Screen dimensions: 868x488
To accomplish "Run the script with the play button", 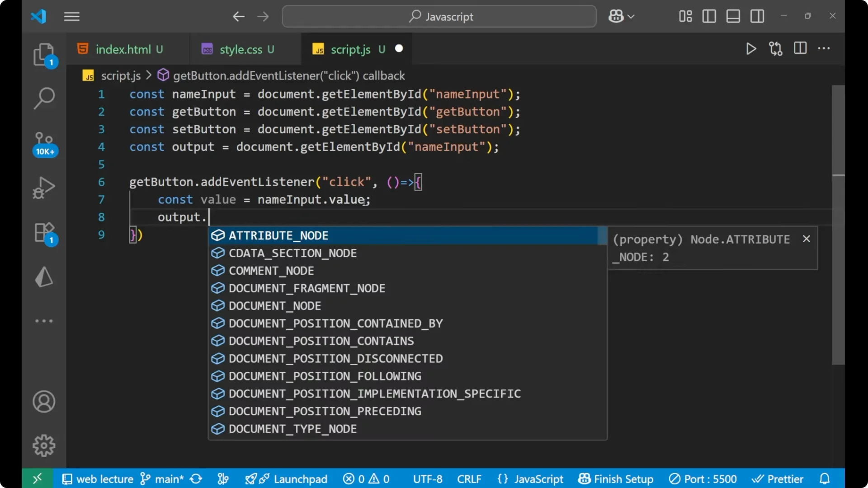I will (751, 49).
